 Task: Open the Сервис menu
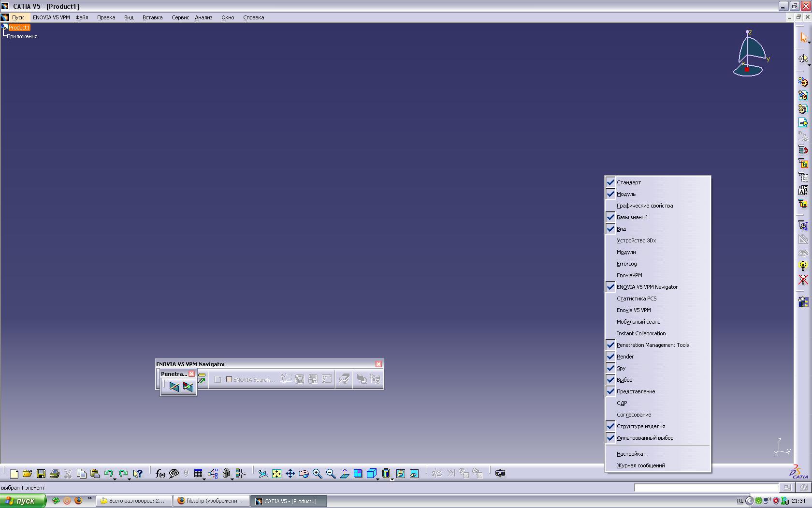pyautogui.click(x=180, y=17)
